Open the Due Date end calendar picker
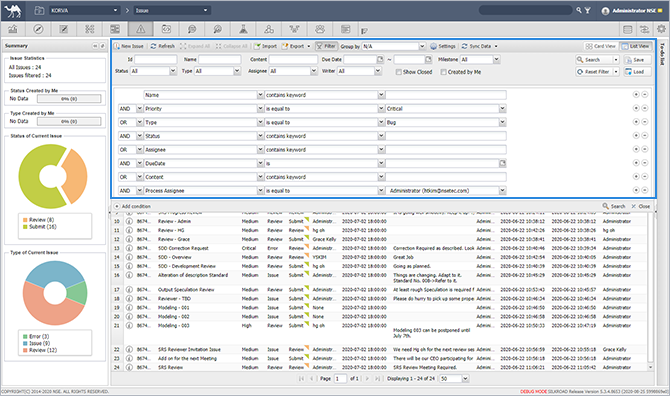 click(429, 59)
